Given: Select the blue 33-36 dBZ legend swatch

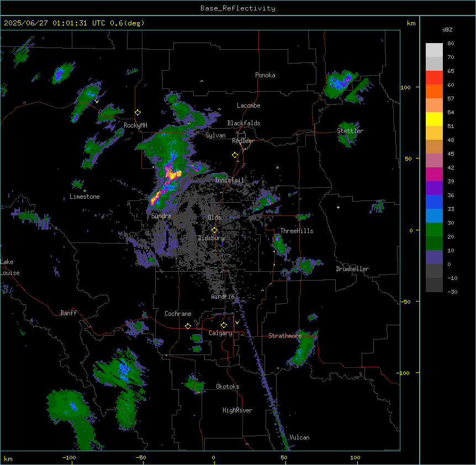Looking at the screenshot, I should tap(434, 202).
